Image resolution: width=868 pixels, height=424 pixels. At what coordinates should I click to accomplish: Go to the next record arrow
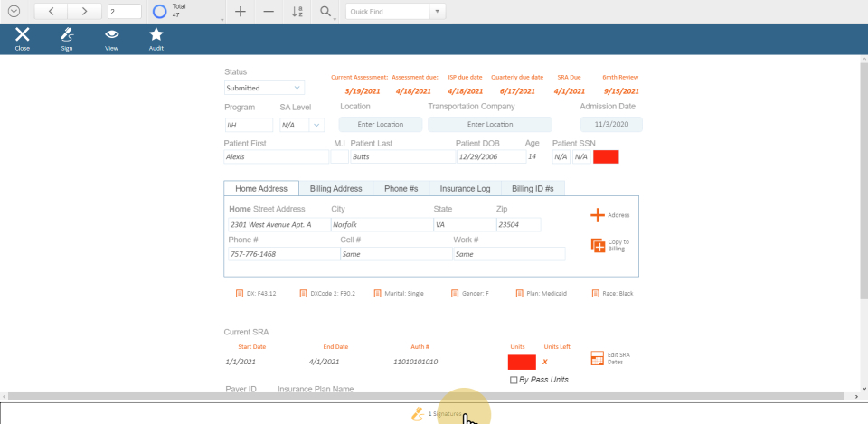point(84,12)
